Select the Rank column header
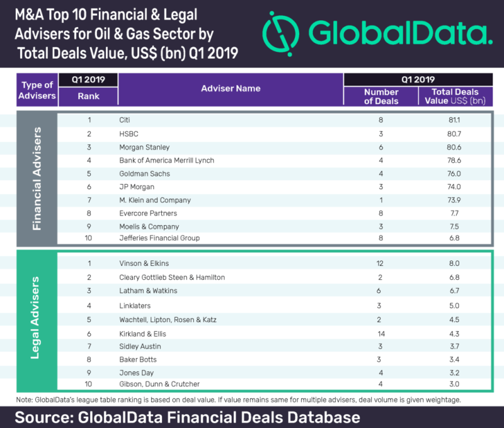This screenshot has width=504, height=428. click(88, 96)
